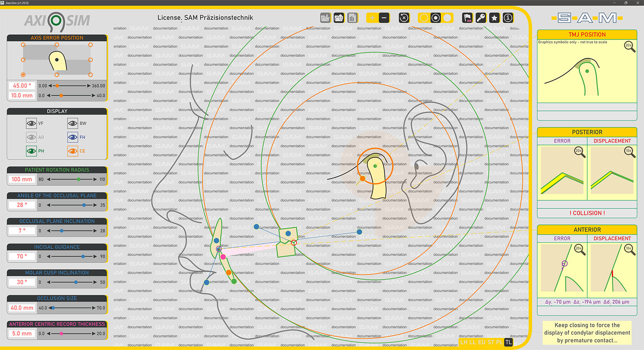Open the language flag settings
Screen dimensions: 644x350
tap(468, 18)
